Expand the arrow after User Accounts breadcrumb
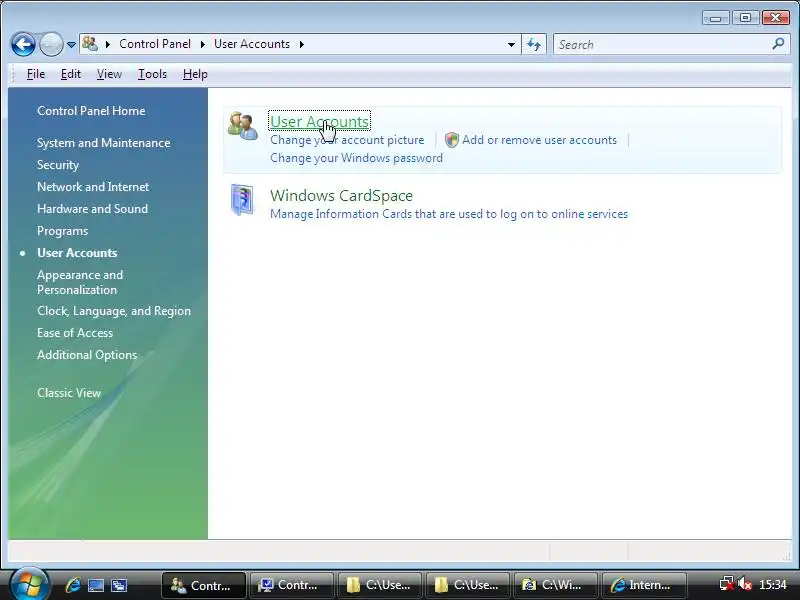Viewport: 800px width, 600px height. (302, 44)
